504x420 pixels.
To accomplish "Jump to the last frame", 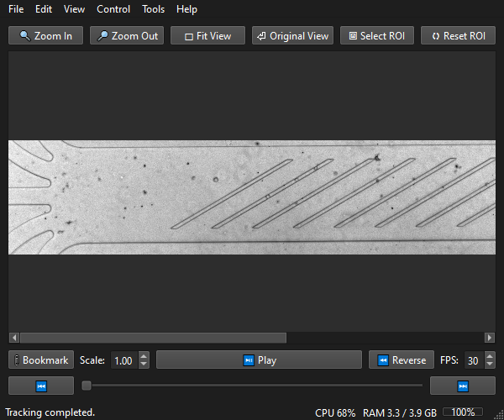I will point(463,386).
